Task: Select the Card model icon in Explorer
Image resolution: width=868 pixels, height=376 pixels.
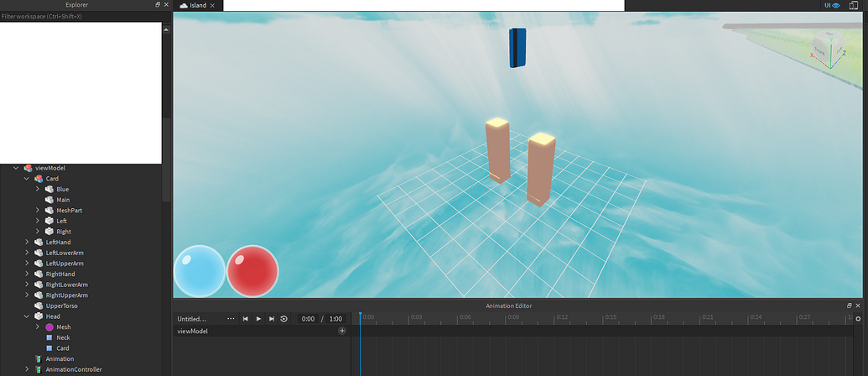Action: point(39,178)
